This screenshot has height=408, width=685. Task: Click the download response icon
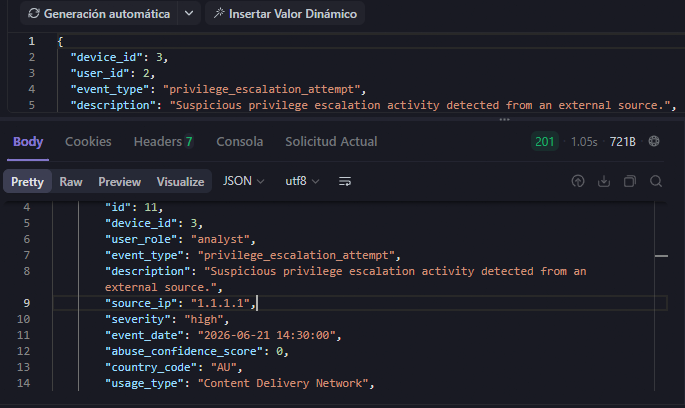604,181
